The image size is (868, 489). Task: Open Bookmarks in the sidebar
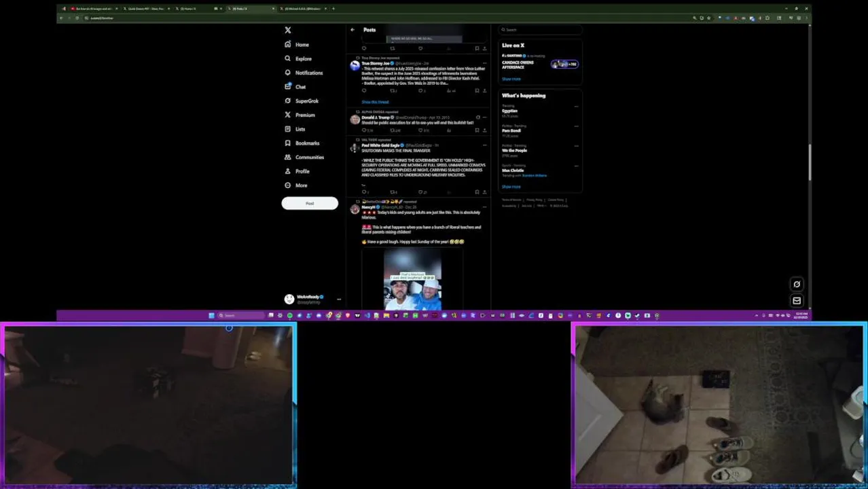coord(302,143)
